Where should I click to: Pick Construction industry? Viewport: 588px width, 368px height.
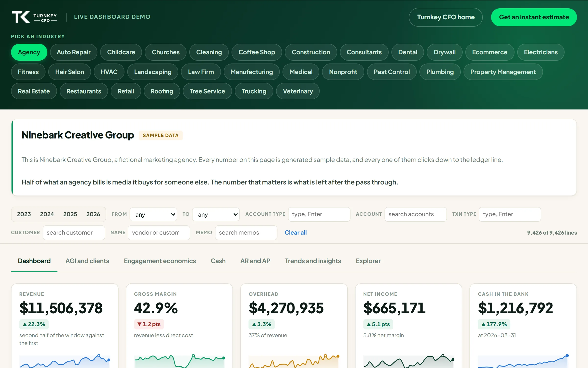point(311,52)
